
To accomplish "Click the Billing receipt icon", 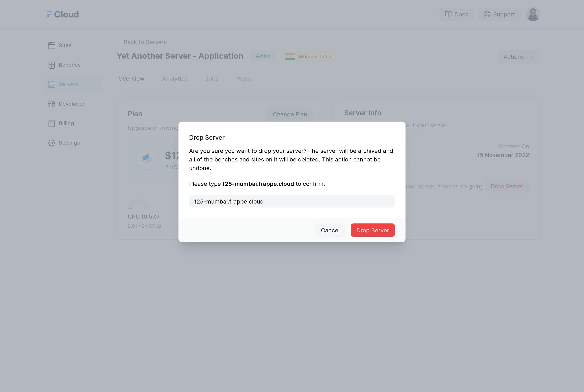I will coord(51,124).
